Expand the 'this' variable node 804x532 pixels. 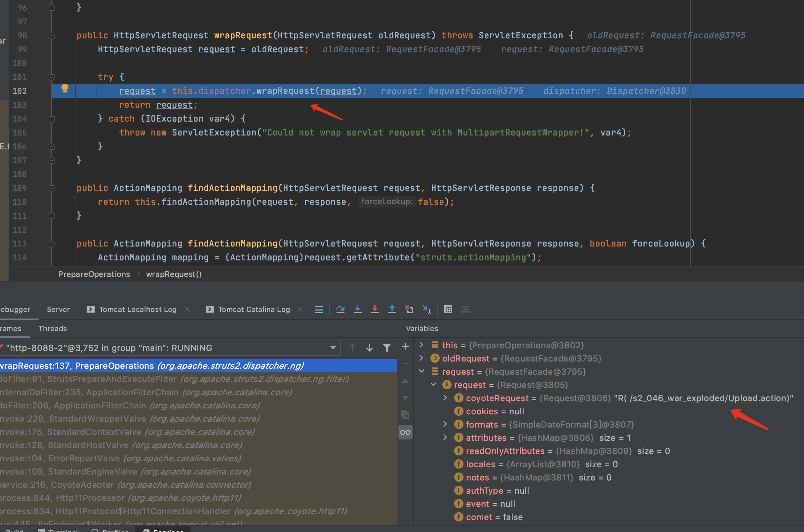tap(421, 345)
